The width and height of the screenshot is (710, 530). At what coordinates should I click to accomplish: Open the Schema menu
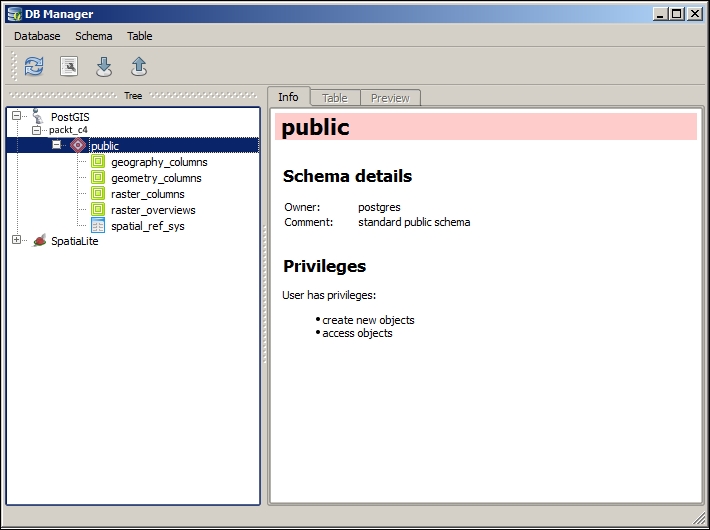point(94,36)
